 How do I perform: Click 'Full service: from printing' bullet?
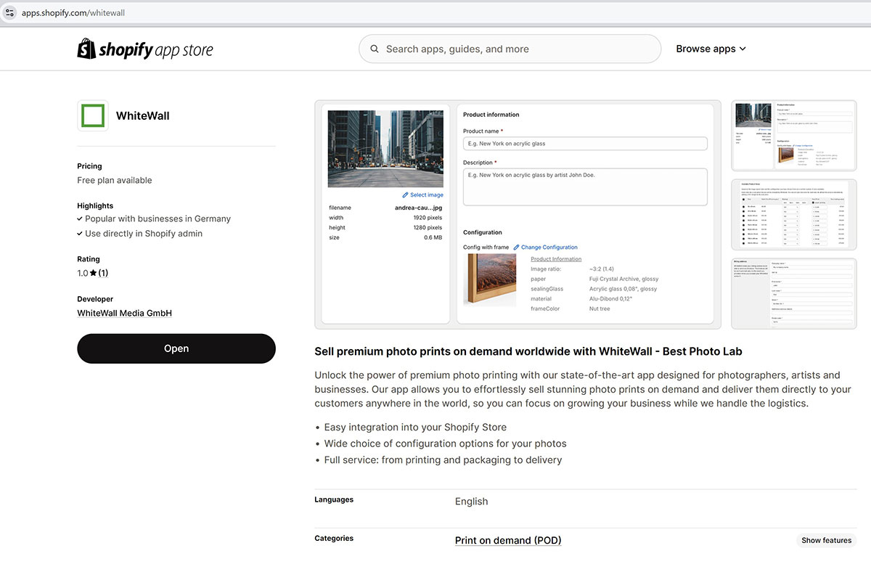pos(443,460)
